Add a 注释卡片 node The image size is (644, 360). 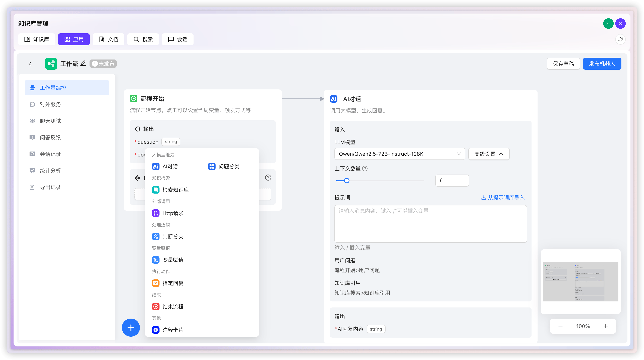[168, 330]
